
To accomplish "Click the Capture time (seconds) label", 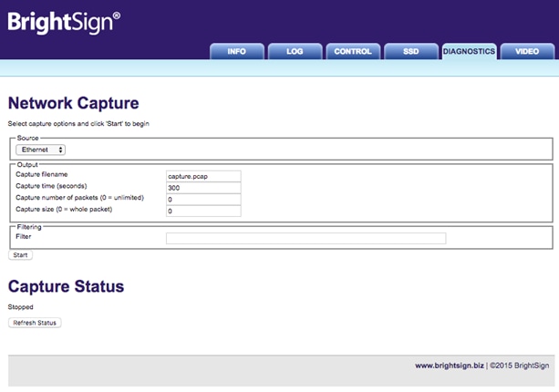I will (x=51, y=186).
